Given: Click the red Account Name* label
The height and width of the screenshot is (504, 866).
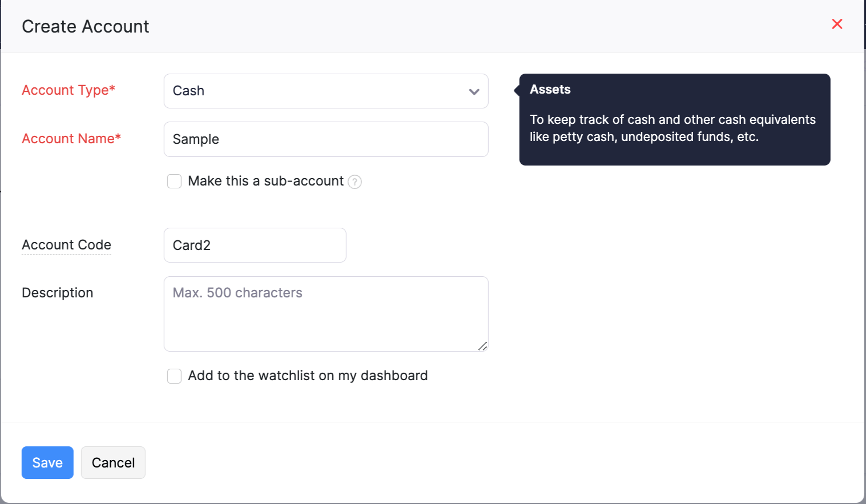Looking at the screenshot, I should click(x=71, y=139).
